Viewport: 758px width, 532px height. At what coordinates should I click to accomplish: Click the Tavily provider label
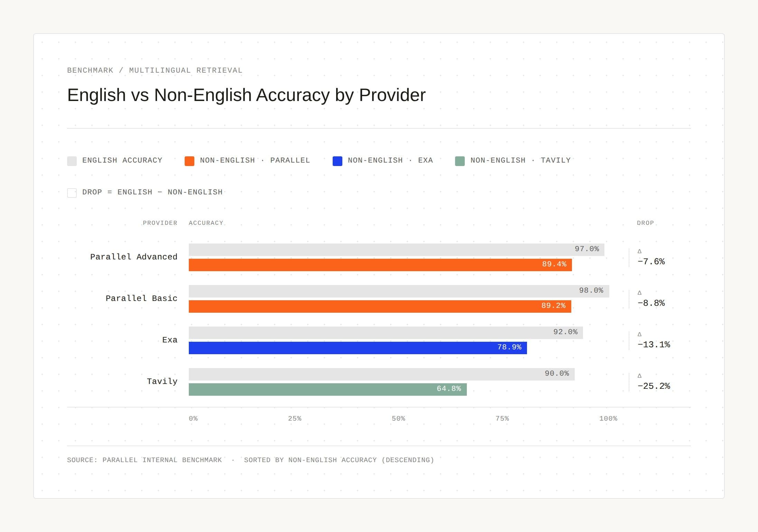click(162, 381)
